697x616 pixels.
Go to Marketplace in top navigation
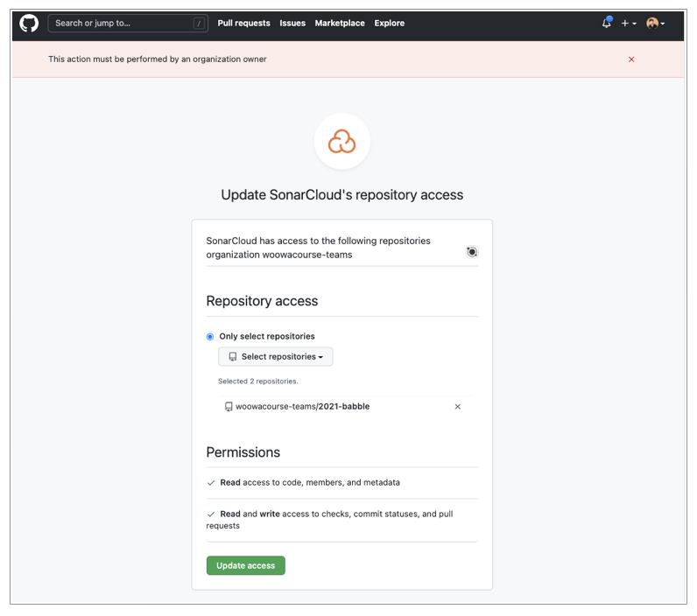pyautogui.click(x=340, y=23)
